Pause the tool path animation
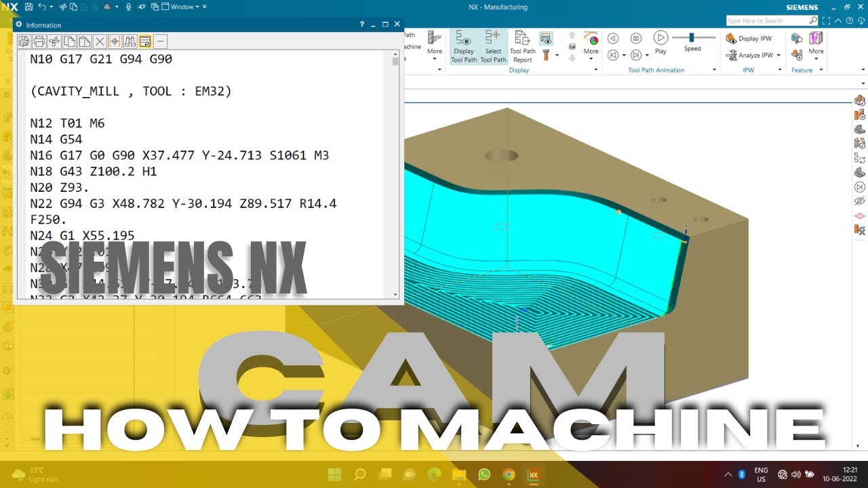 pos(636,39)
